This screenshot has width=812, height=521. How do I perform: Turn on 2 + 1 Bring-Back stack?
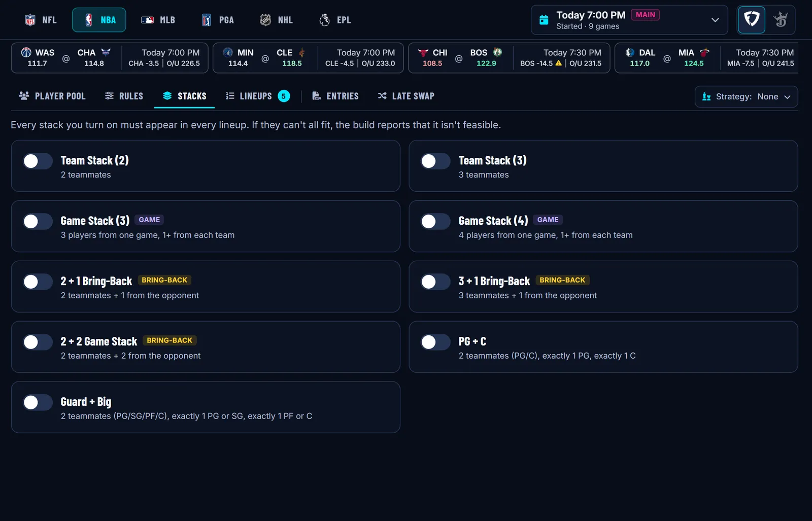[38, 282]
